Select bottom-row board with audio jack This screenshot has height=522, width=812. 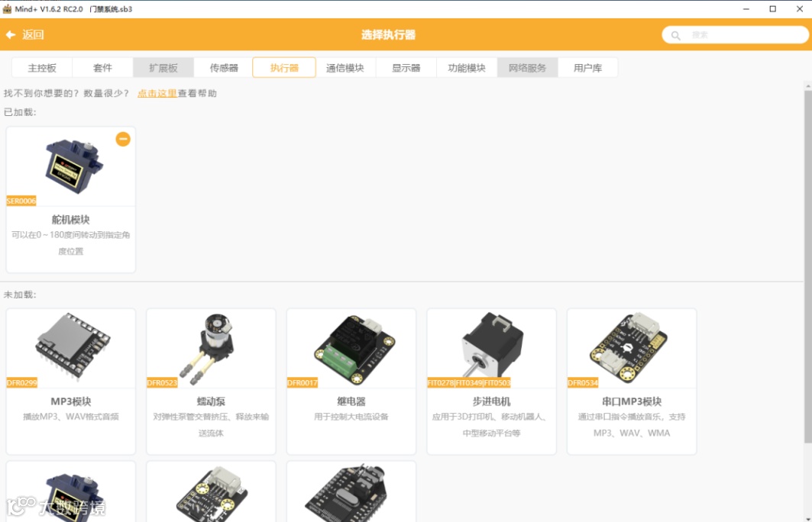coord(351,491)
